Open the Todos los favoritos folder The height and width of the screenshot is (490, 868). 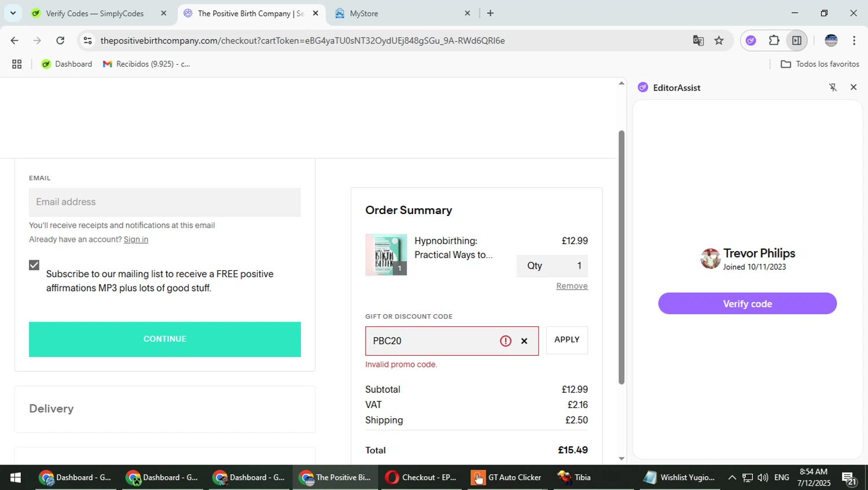(820, 64)
